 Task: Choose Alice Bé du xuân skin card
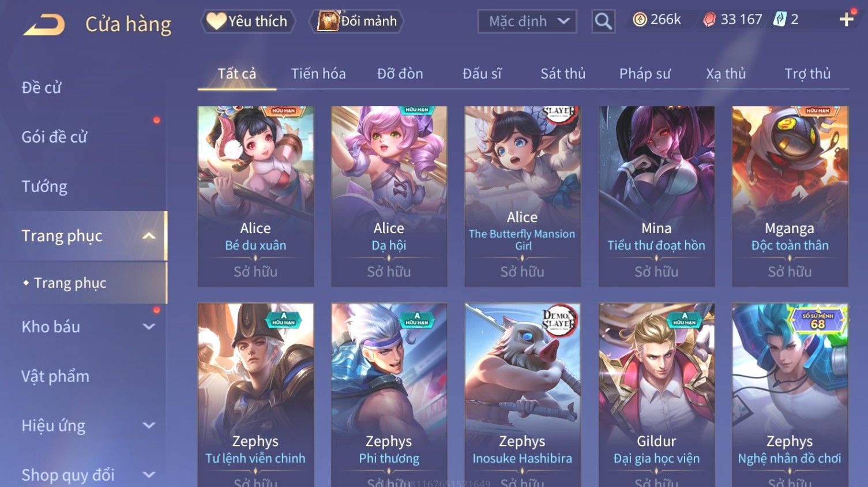pos(255,196)
